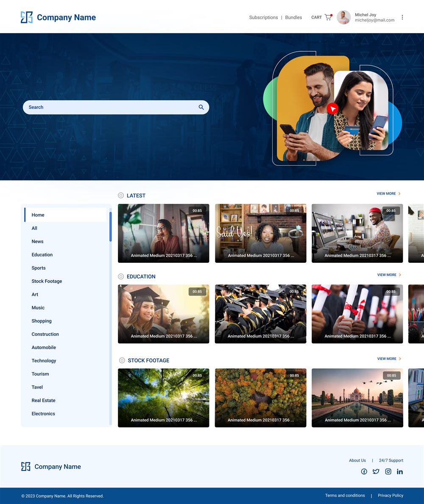Open the three-dot account menu

402,17
